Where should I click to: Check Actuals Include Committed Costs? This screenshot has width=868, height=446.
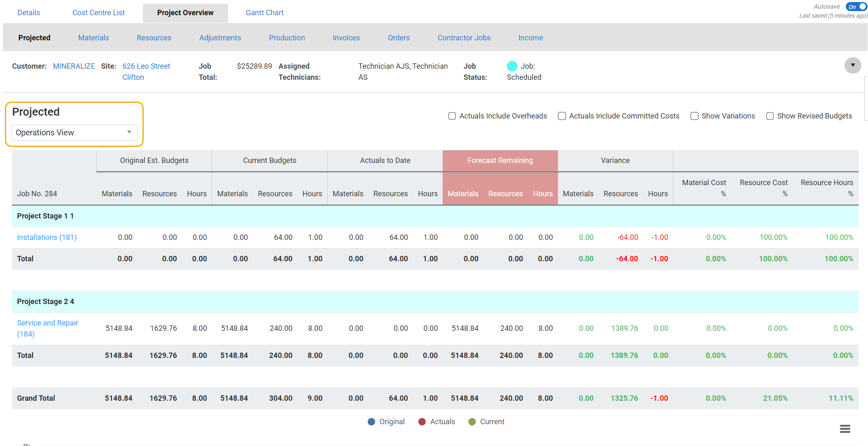pos(562,116)
